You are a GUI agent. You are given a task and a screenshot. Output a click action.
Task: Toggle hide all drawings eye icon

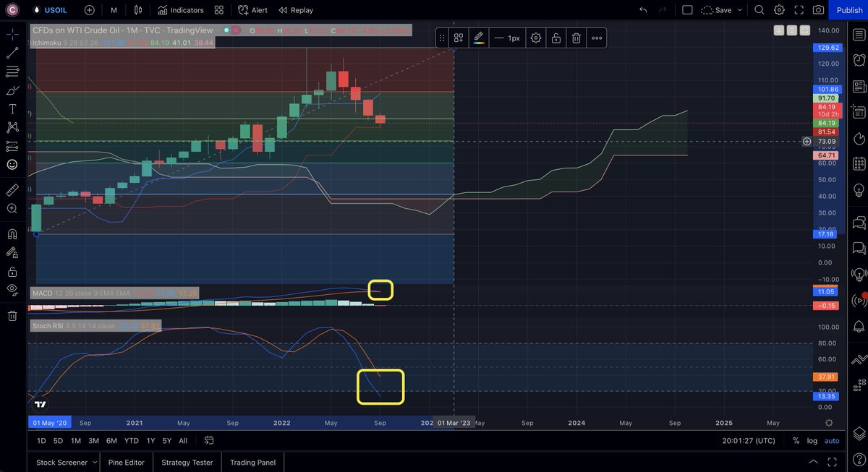(x=12, y=290)
